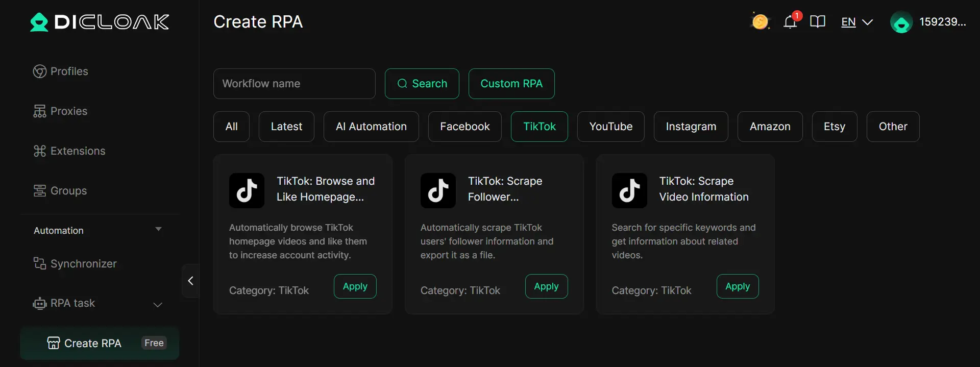Focus the Workflow name search field

coord(294,84)
